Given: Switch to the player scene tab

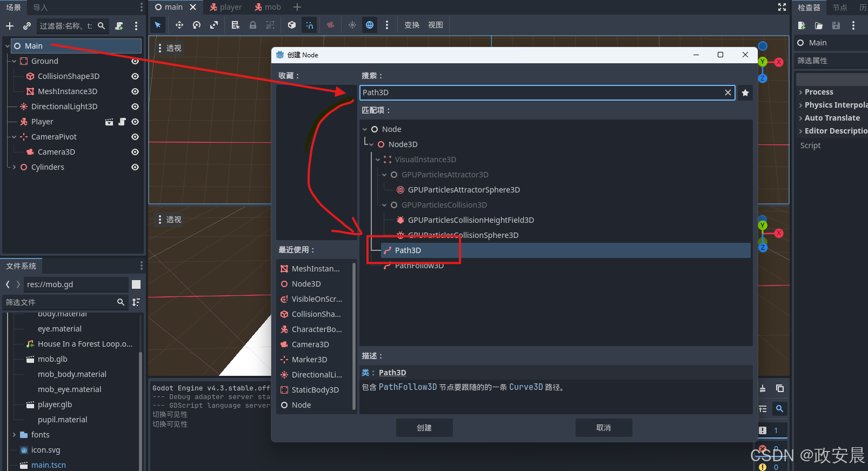Looking at the screenshot, I should (x=225, y=7).
